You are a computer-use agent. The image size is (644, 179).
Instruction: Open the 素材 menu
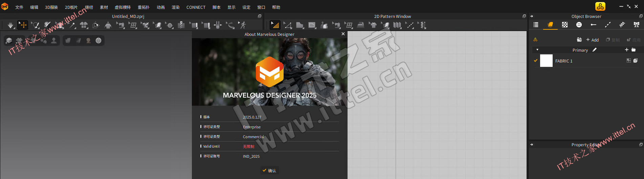tap(104, 7)
